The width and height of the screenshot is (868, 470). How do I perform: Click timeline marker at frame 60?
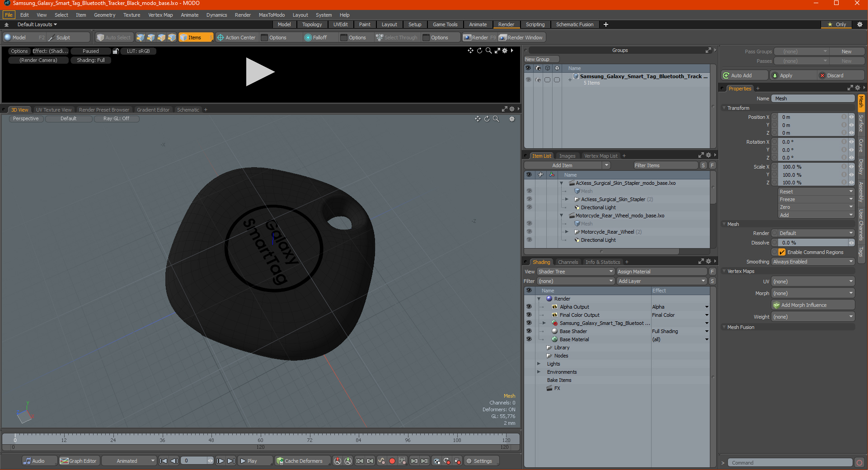[260, 439]
